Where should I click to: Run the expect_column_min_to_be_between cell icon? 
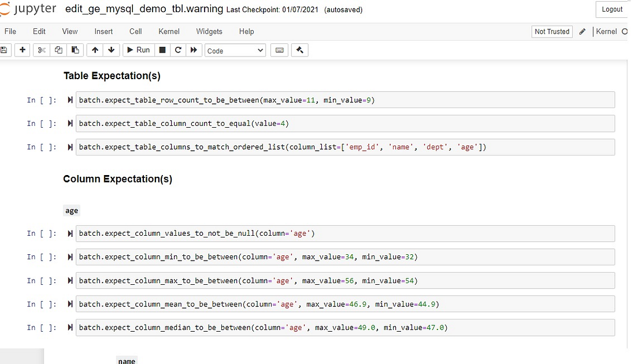pyautogui.click(x=70, y=257)
